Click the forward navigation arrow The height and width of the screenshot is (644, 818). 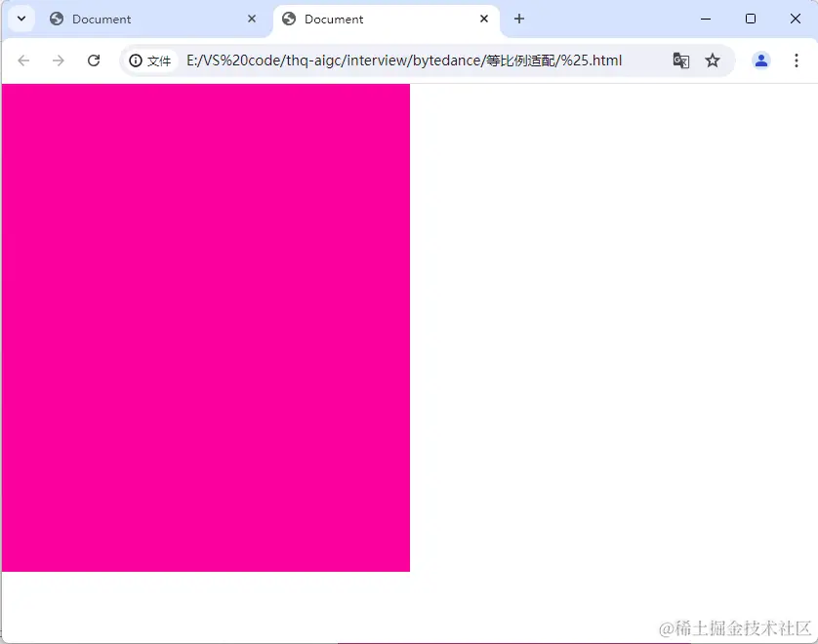(58, 60)
